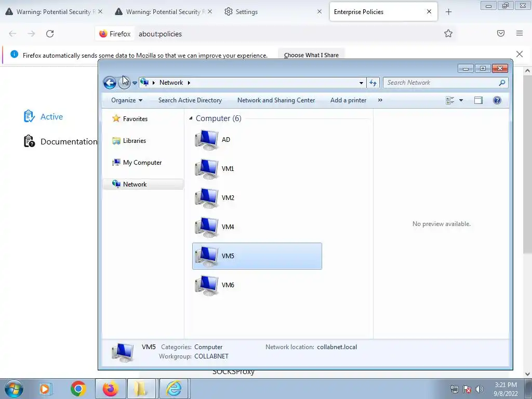Open the address bar history dropdown

coord(361,83)
